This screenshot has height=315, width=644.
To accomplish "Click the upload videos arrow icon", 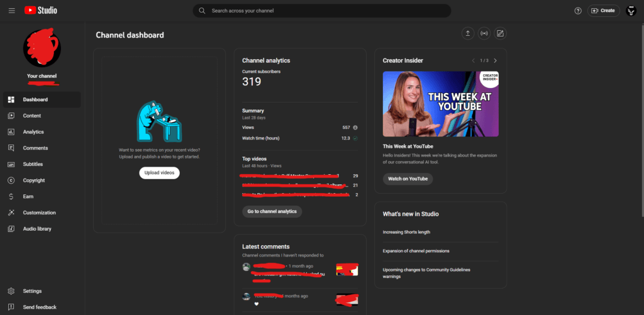I will point(468,34).
